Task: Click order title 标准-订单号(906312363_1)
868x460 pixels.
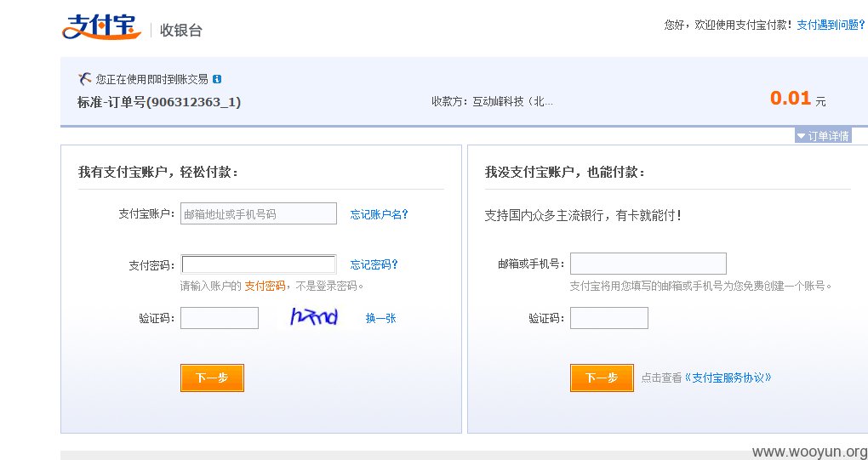Action: [159, 102]
